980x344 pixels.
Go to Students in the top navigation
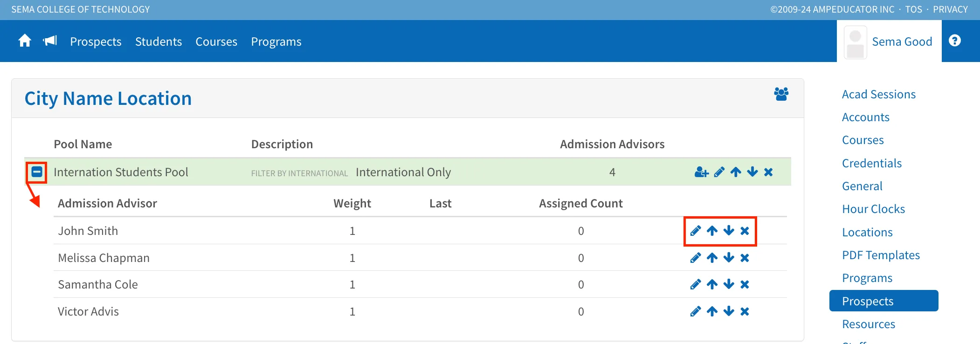(x=159, y=41)
